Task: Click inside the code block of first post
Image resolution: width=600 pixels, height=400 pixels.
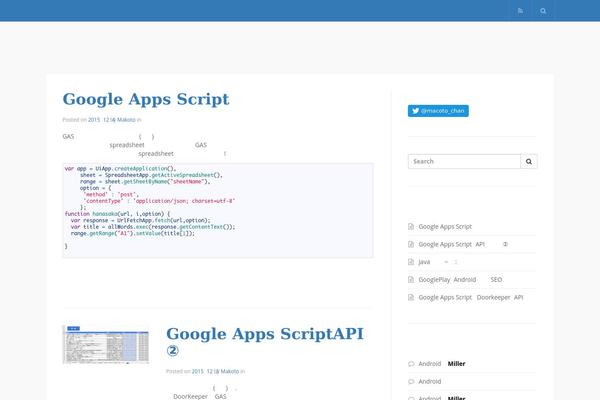Action: coord(218,211)
